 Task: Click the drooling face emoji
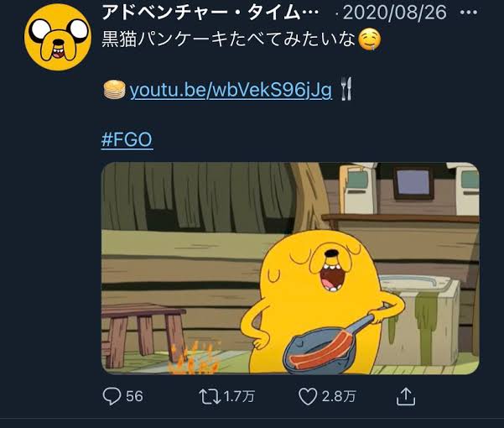369,40
